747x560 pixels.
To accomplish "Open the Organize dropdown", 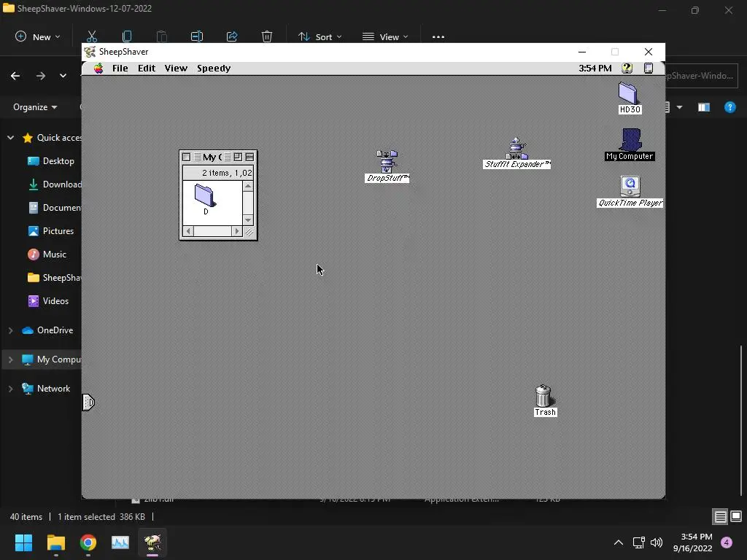I will tap(35, 107).
